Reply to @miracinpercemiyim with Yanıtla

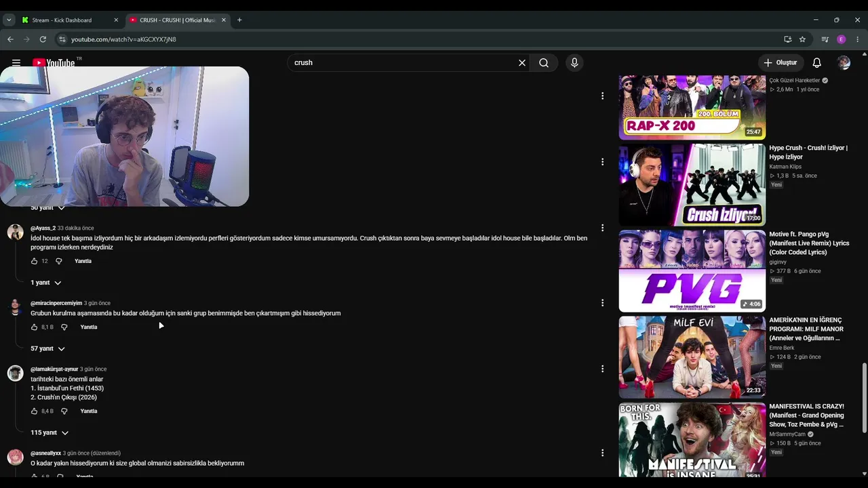pos(89,327)
